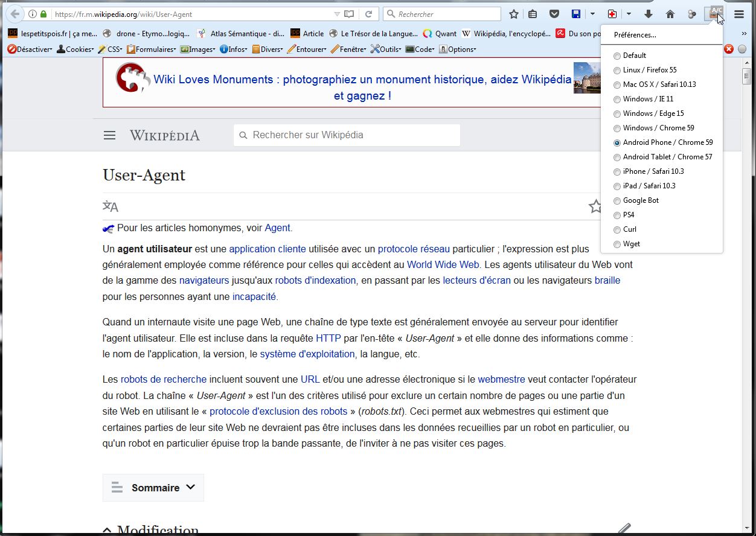Select the Default user agent

pos(630,56)
